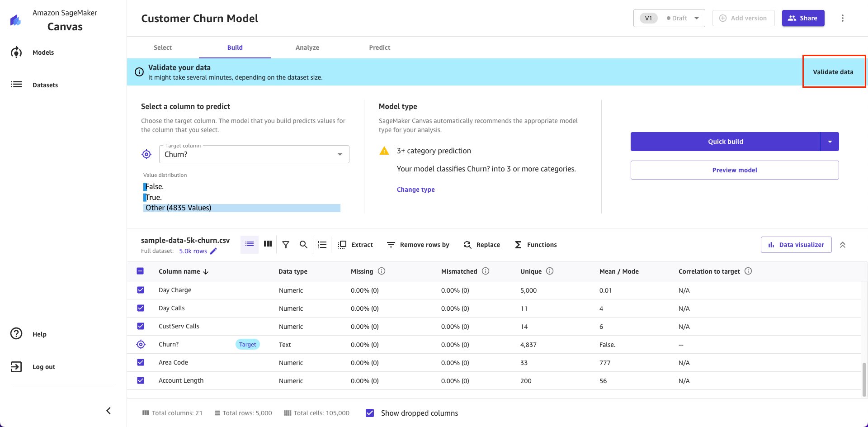Go to the Analyze tab
Screen dimensions: 868x427
[x=307, y=47]
